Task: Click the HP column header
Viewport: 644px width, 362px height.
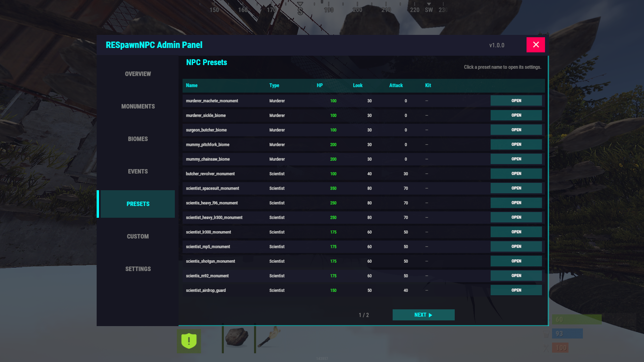Action: (319, 86)
